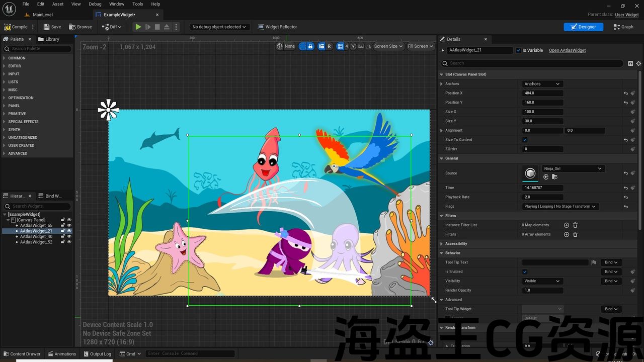
Task: Reset Position X to default value
Action: tap(626, 93)
